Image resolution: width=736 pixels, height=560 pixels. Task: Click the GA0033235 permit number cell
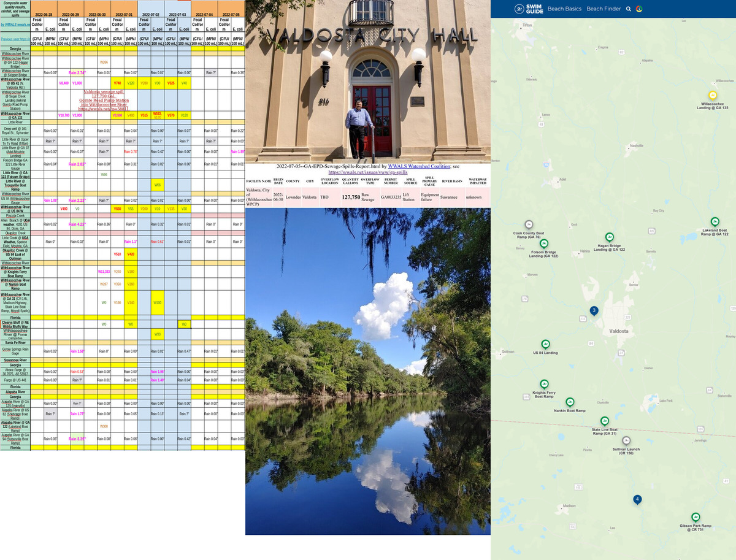point(391,198)
